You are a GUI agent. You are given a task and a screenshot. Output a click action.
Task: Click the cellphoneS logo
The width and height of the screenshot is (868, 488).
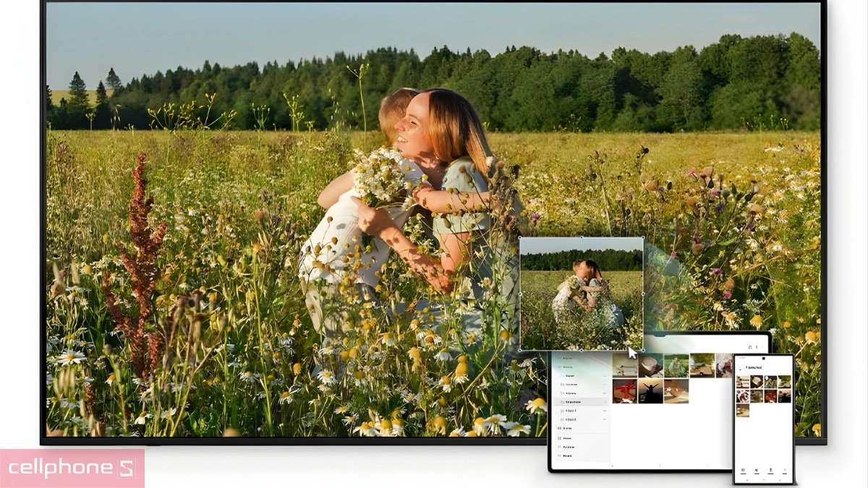(72, 468)
